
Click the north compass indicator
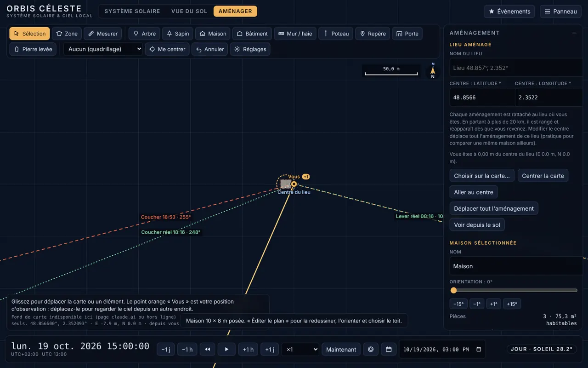point(433,70)
